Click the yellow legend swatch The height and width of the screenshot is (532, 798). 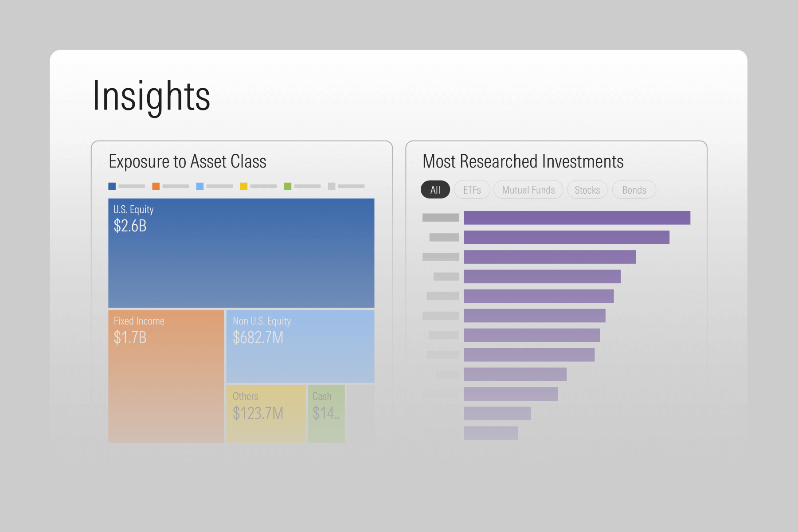[244, 186]
